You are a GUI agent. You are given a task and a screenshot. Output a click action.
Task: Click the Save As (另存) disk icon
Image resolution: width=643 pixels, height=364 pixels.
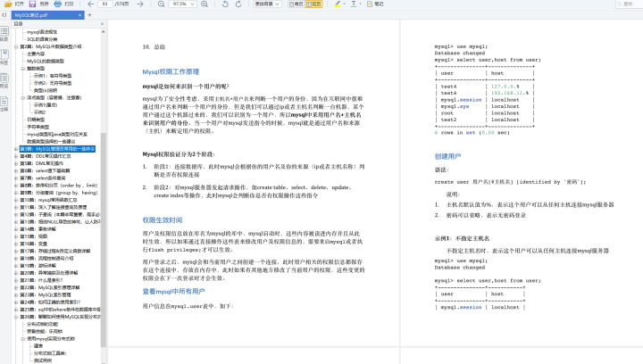(x=32, y=4)
